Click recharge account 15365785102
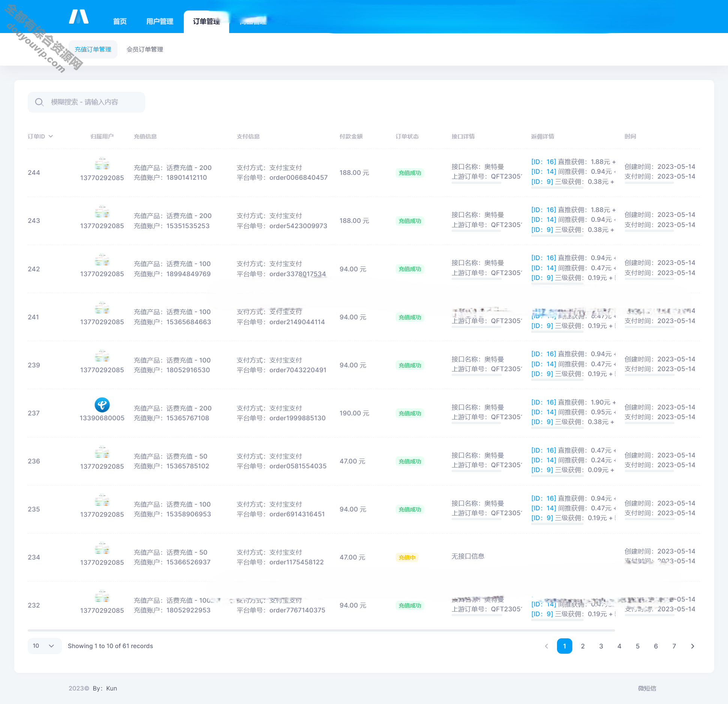The image size is (728, 704). tap(188, 466)
